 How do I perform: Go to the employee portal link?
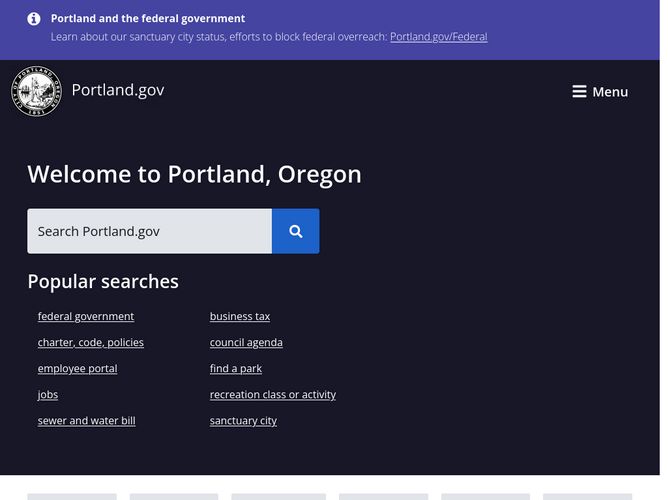pos(77,368)
